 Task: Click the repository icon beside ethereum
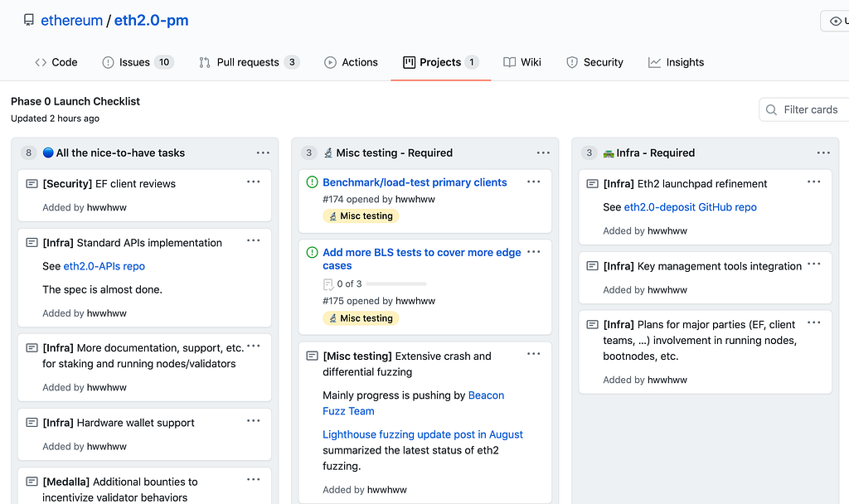(x=29, y=20)
